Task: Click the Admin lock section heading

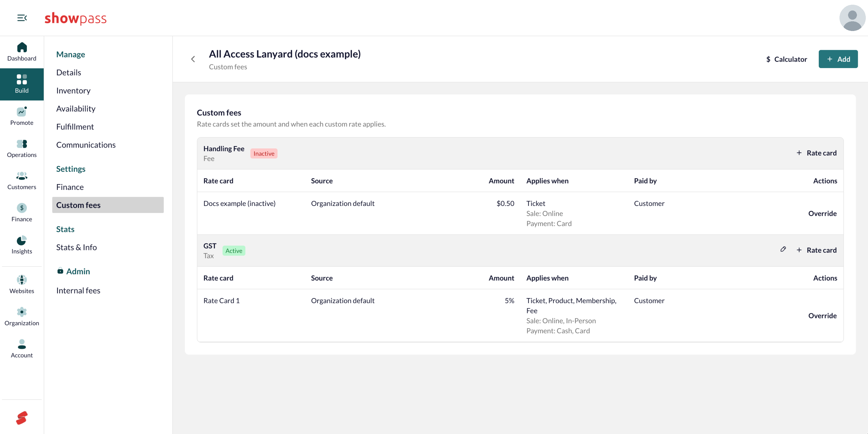Action: pos(73,271)
